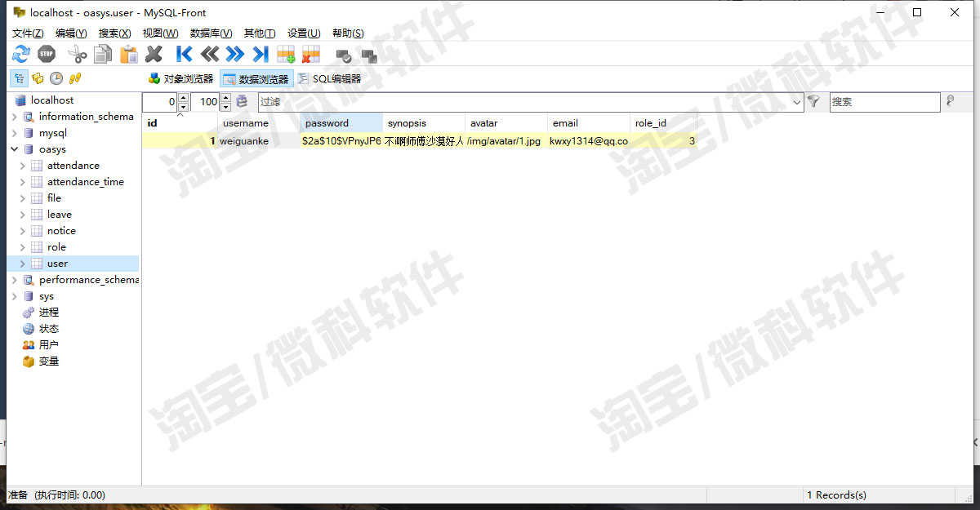Viewport: 980px width, 510px height.
Task: Collapse the oasys database node
Action: (14, 149)
